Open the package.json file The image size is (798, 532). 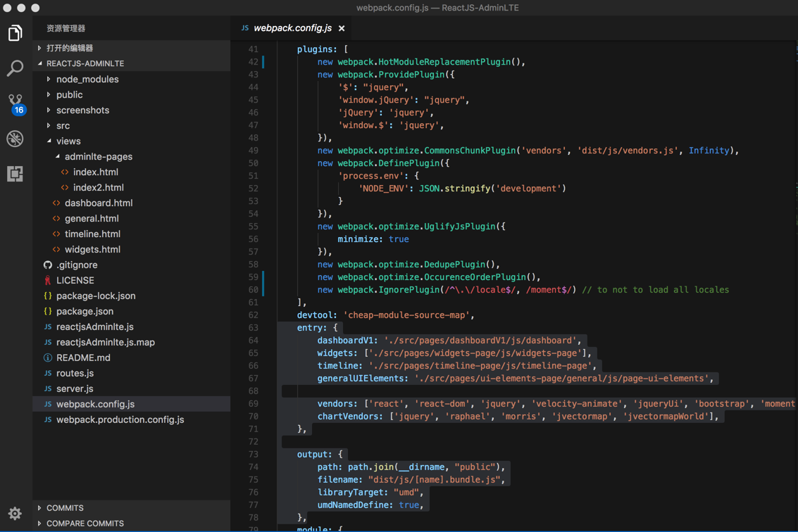coord(85,312)
